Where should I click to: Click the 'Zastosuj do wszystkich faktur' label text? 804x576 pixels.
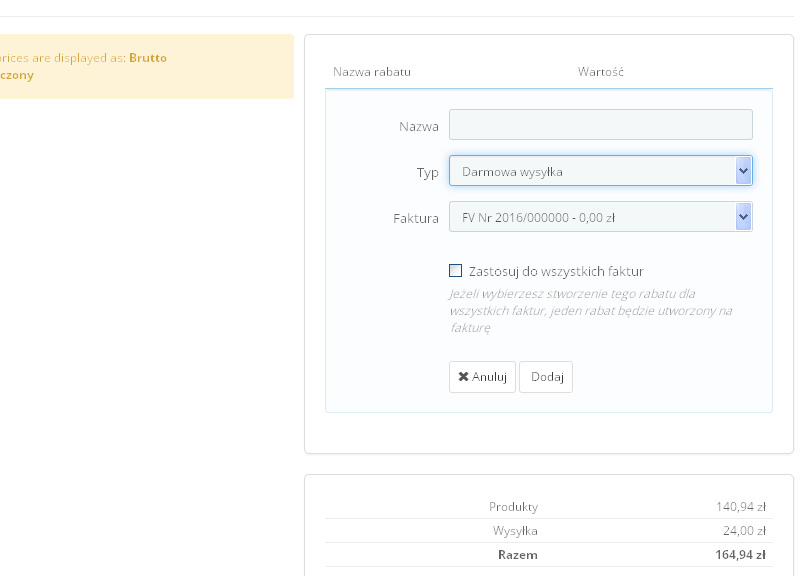[x=555, y=271]
